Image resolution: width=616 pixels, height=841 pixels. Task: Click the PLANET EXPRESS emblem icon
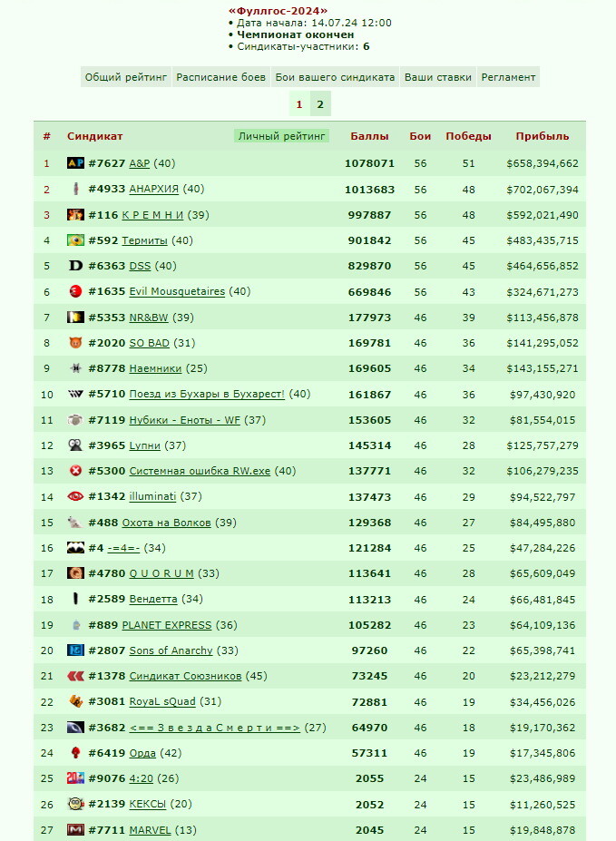pyautogui.click(x=75, y=625)
